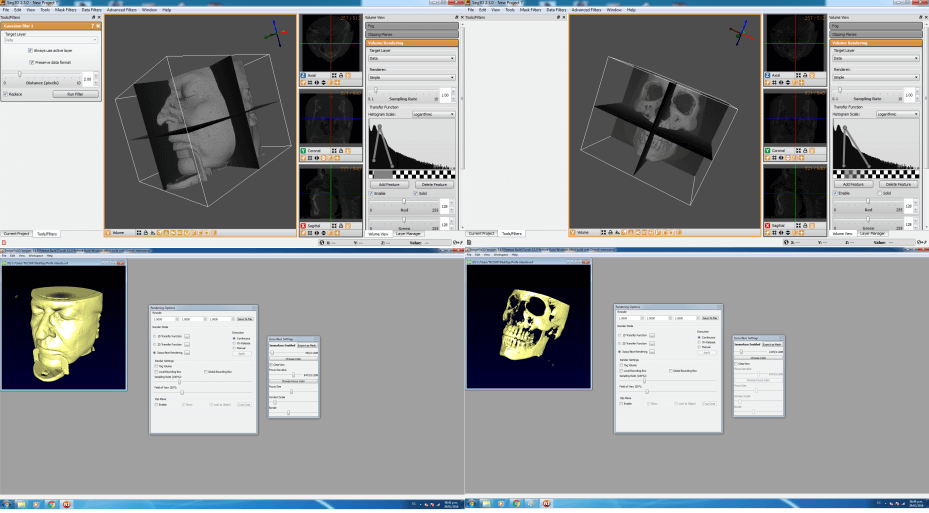
Task: Toggle Preserve data format checkbox
Action: (x=31, y=62)
